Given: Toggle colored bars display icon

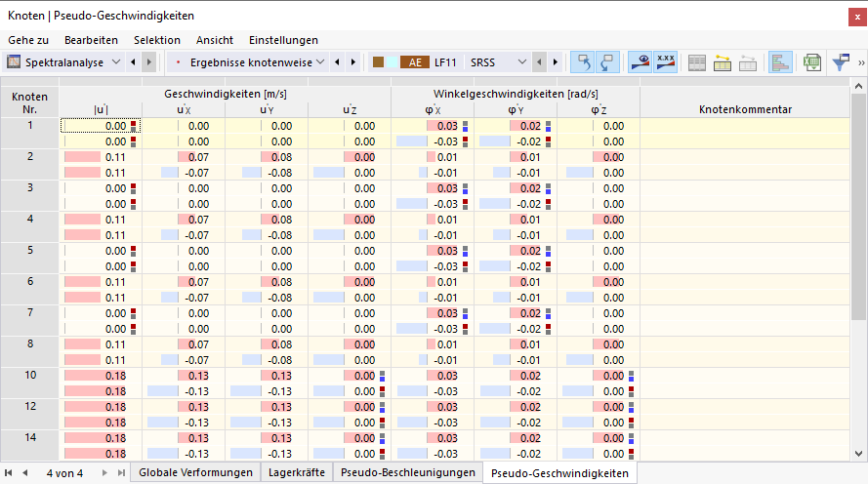Looking at the screenshot, I should (780, 61).
